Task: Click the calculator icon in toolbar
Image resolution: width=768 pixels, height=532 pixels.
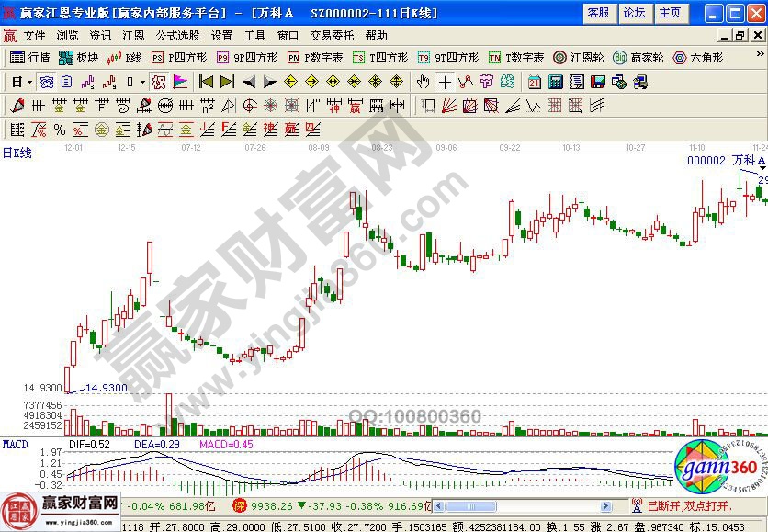Action: coord(555,82)
